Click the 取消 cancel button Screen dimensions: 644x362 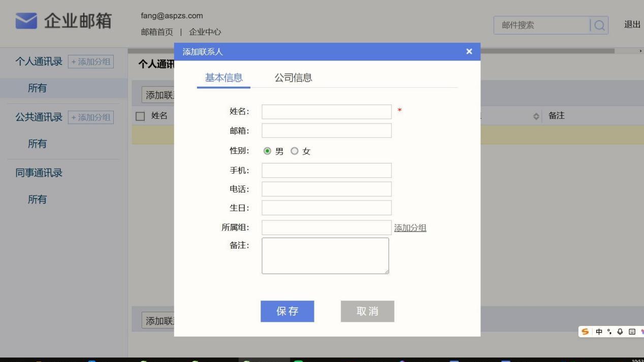367,311
